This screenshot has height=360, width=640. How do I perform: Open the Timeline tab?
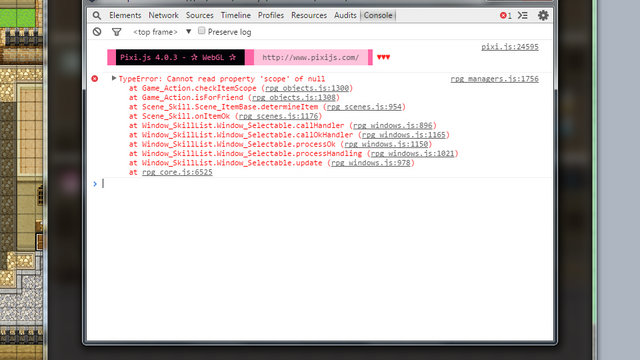(236, 16)
